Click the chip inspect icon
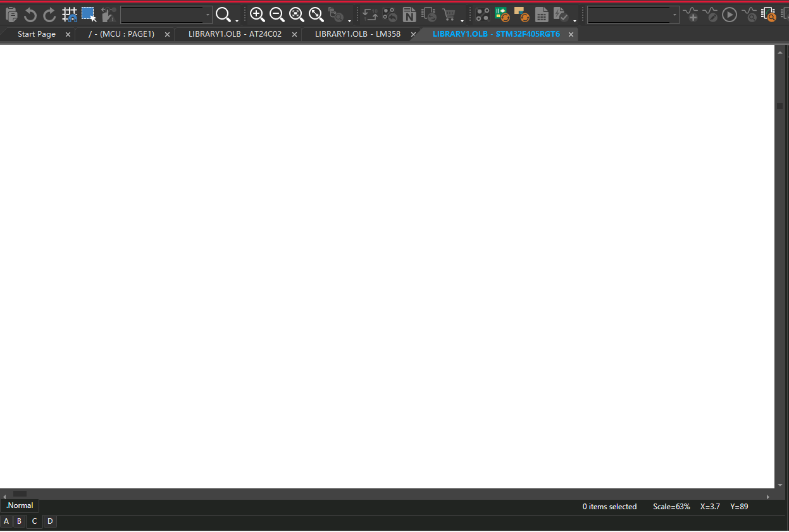 tap(769, 15)
